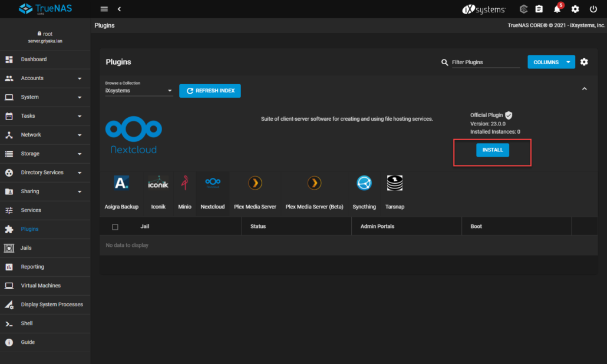Open Display System Processes
Screen dimensions: 607x364
point(45,305)
